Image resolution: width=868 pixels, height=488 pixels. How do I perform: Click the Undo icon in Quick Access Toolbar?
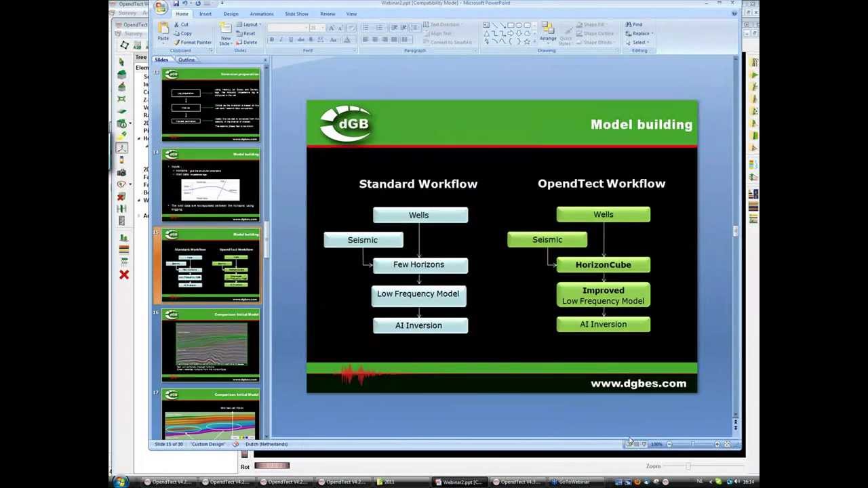click(x=184, y=3)
